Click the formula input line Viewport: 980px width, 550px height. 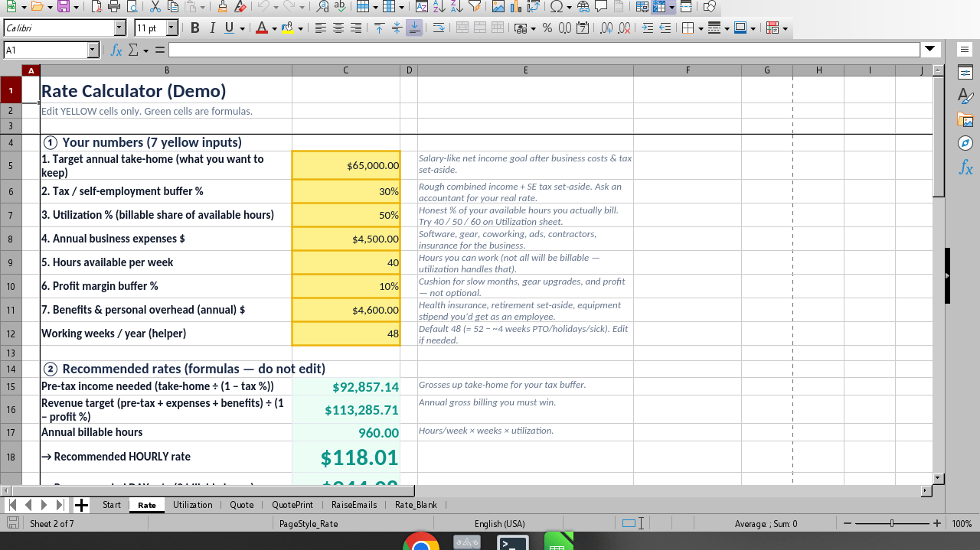tap(544, 50)
